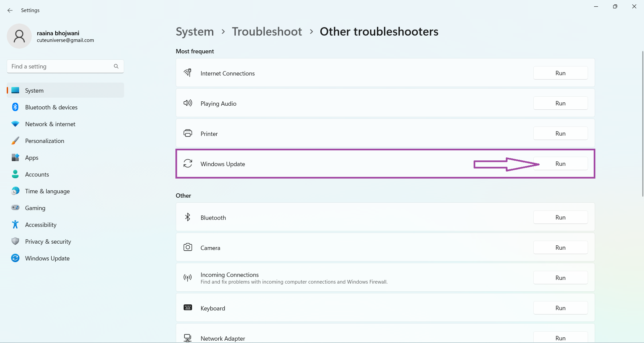Viewport: 644px width, 343px height.
Task: Run the Windows Update troubleshooter
Action: 560,164
